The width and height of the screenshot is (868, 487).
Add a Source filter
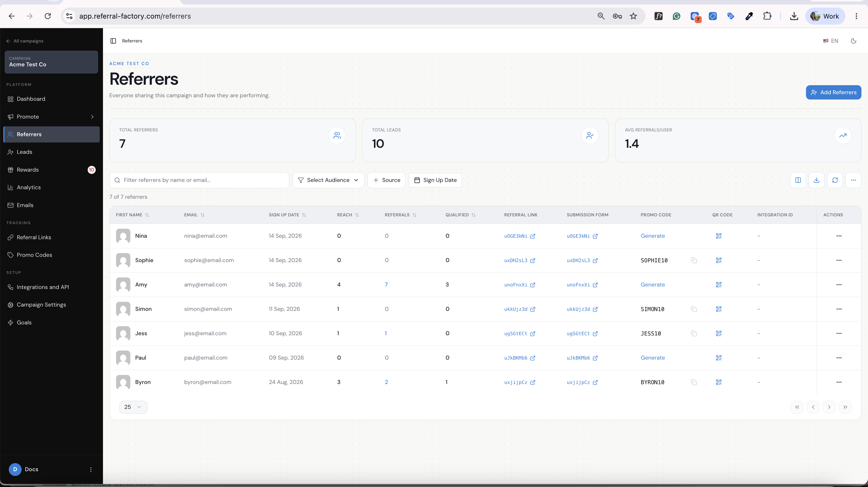click(387, 180)
